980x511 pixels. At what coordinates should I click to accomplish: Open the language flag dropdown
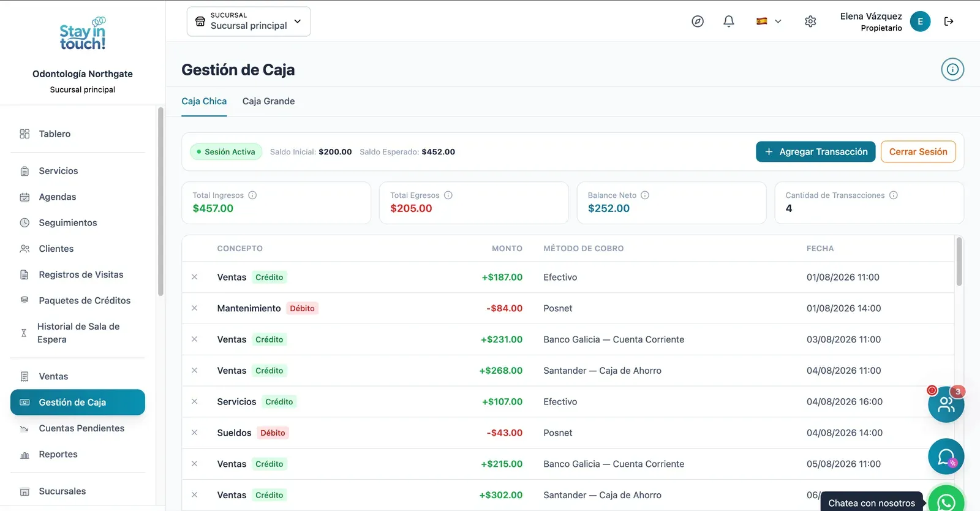[x=769, y=21]
